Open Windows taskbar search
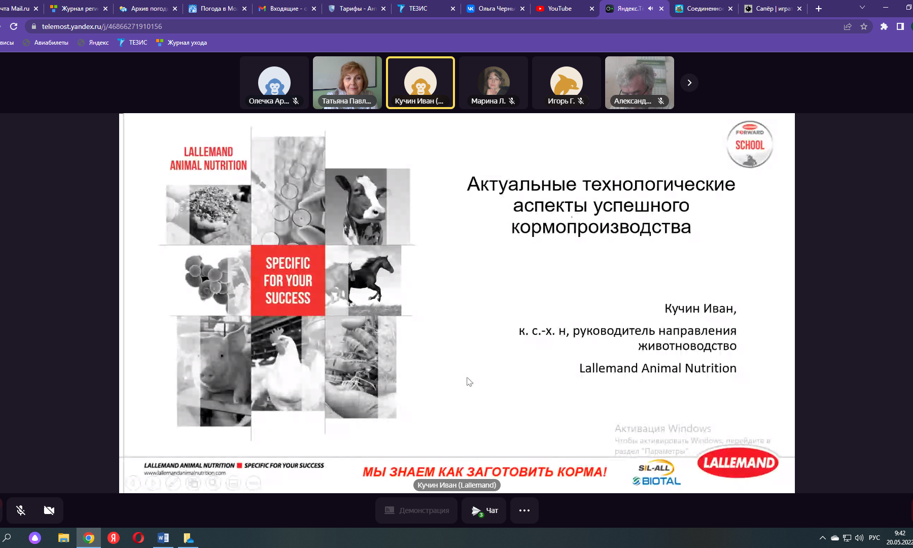The height and width of the screenshot is (548, 913). click(x=8, y=538)
